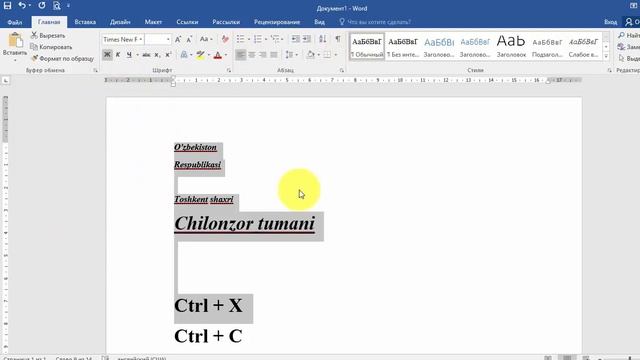Switch to Макет tab
The height and width of the screenshot is (360, 640).
point(153,22)
